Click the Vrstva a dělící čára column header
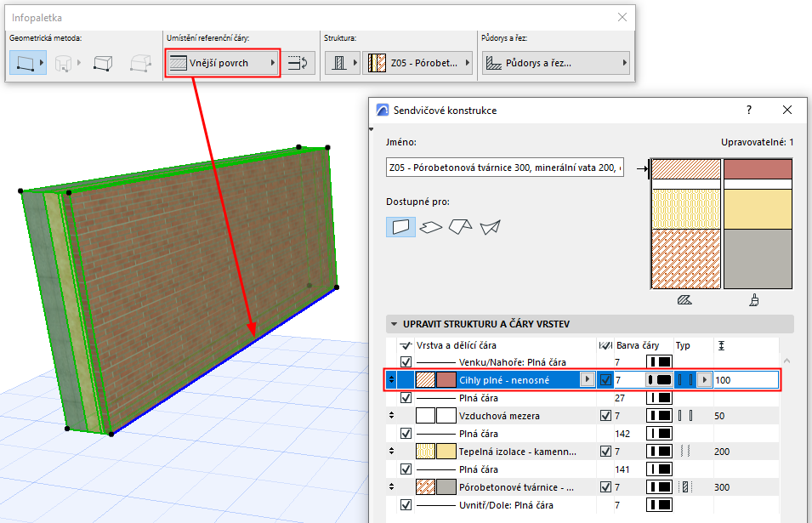Screen dimensions: 812x523 (457, 345)
